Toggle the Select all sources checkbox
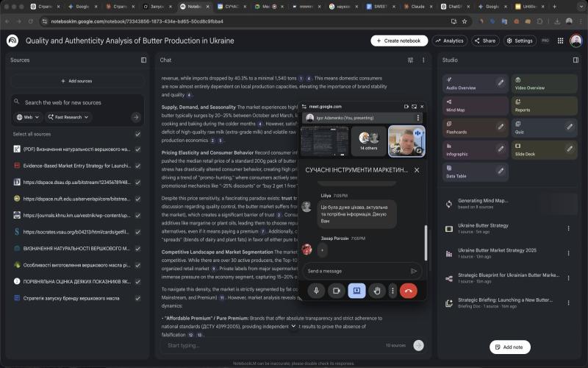The image size is (588, 368). (137, 134)
